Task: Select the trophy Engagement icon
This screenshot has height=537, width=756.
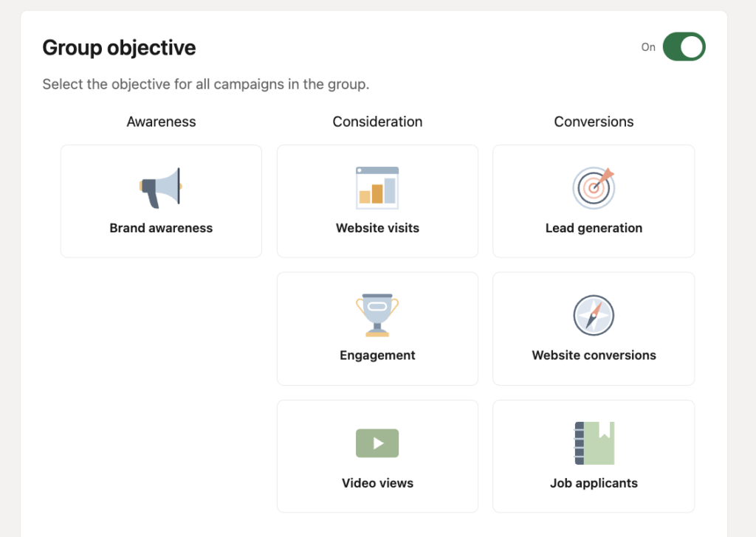Action: click(x=377, y=314)
